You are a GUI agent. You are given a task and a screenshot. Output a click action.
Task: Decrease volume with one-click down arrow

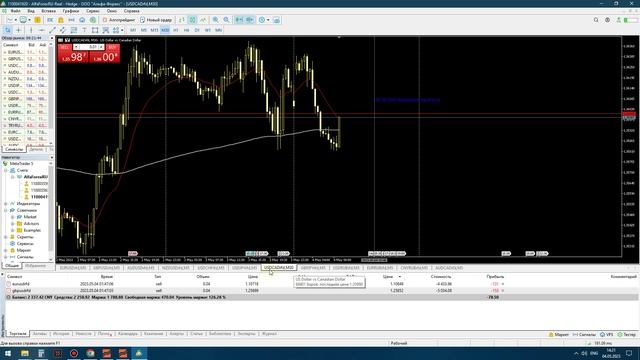[x=76, y=47]
